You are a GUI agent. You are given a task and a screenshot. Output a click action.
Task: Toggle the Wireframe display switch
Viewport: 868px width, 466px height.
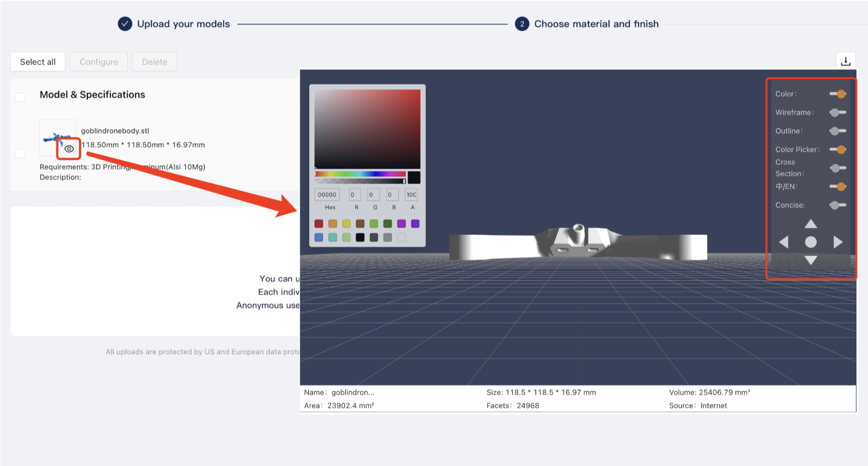(837, 112)
